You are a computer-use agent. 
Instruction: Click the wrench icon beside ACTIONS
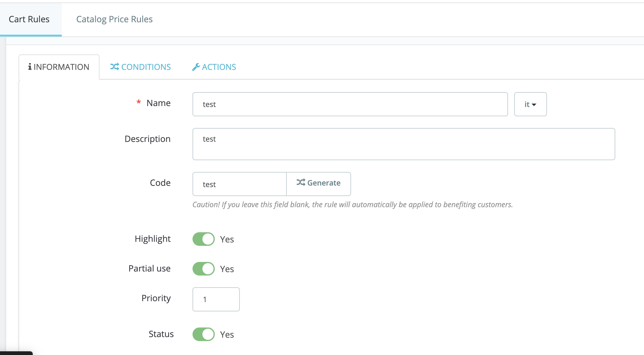pos(196,67)
